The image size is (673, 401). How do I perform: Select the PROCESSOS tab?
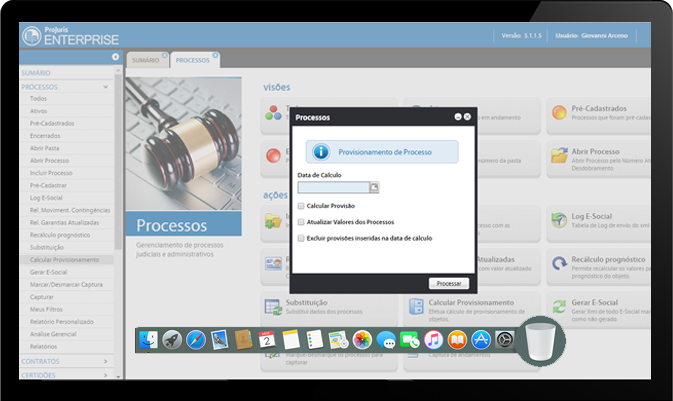point(193,61)
